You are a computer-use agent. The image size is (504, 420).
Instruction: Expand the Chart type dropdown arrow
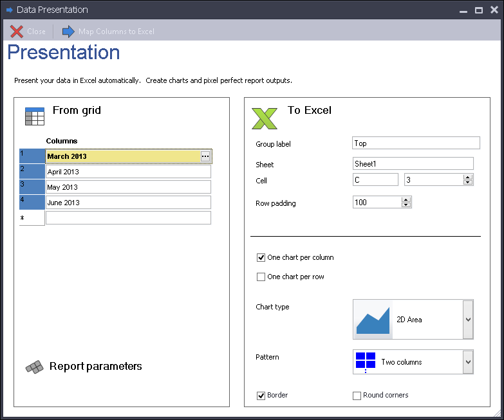click(x=468, y=320)
